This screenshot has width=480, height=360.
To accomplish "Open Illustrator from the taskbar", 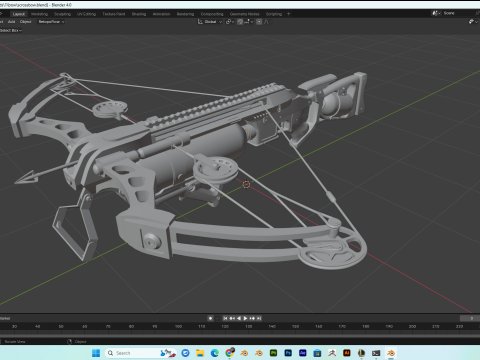I will click(347, 353).
